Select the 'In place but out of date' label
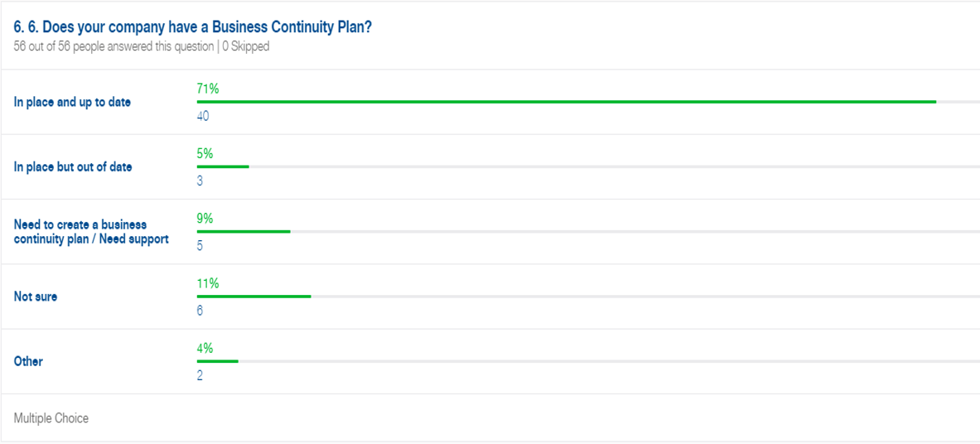 (73, 167)
